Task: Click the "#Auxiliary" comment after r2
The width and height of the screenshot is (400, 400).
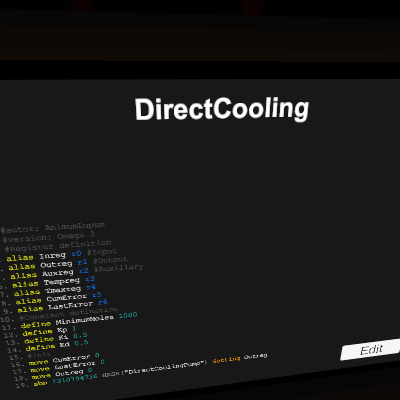Action: pyautogui.click(x=119, y=268)
